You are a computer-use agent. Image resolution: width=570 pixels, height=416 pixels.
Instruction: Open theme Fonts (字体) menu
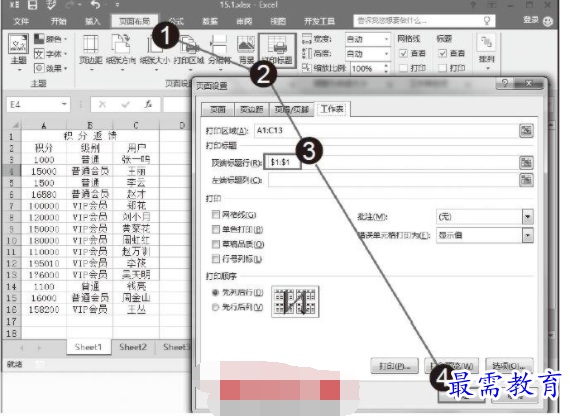pos(51,54)
